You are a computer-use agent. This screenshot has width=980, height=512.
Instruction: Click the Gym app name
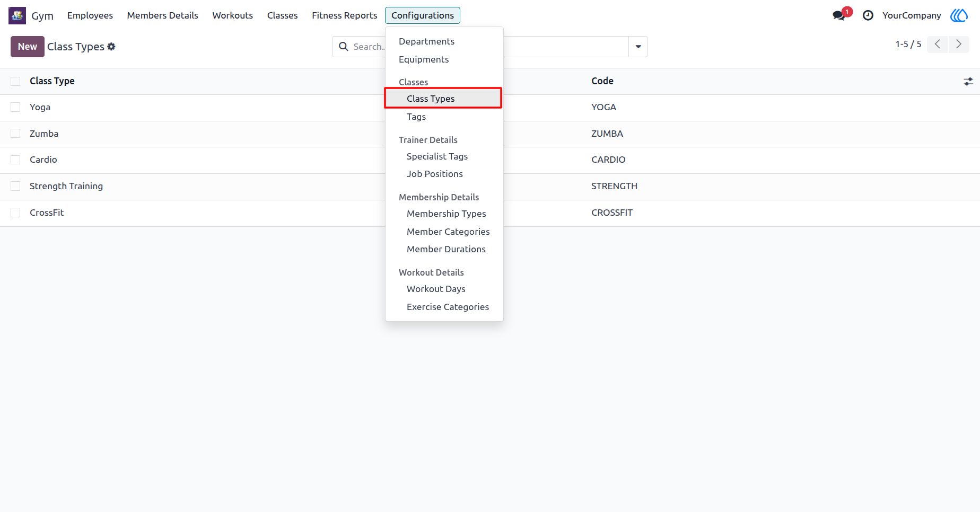tap(42, 15)
